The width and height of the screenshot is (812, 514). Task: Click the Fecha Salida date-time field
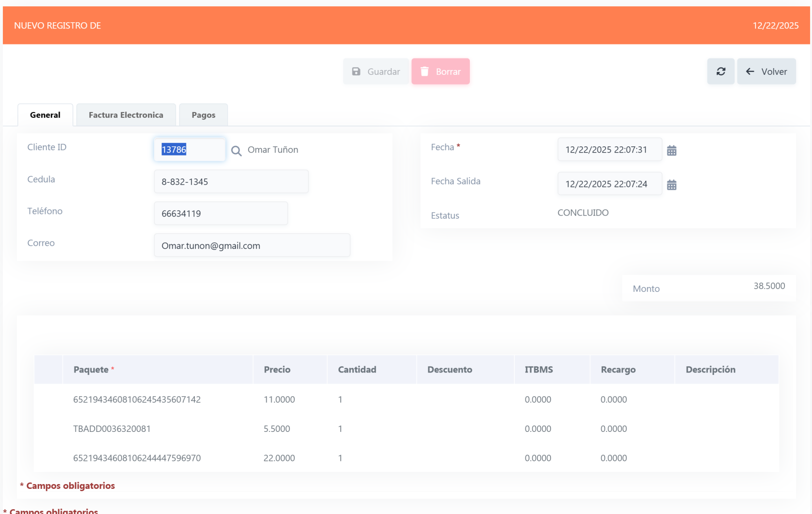click(x=609, y=184)
